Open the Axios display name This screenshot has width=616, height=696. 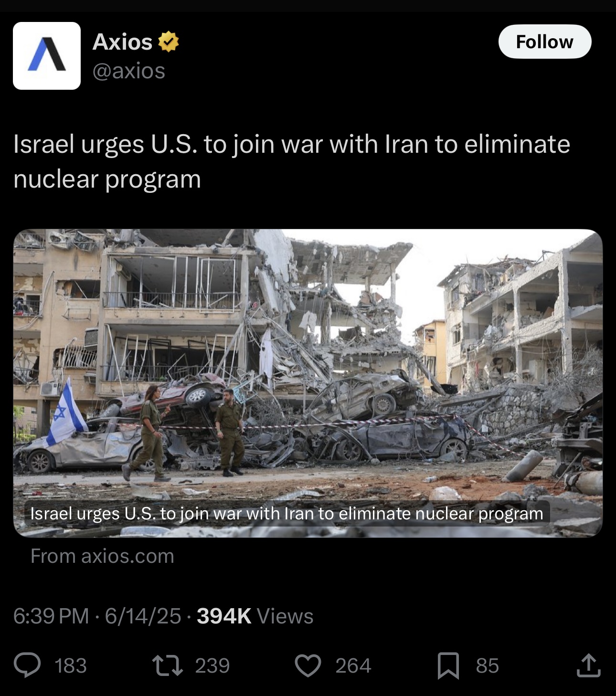pos(123,42)
